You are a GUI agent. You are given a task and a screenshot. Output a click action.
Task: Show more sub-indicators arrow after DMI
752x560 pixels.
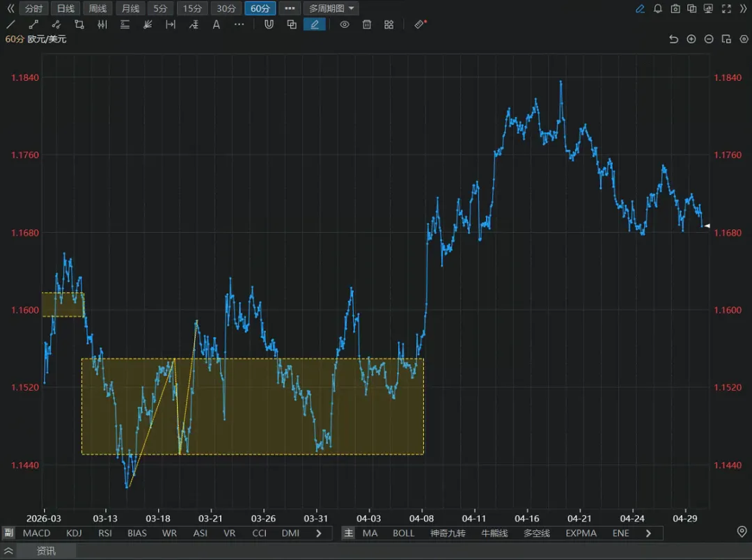(x=319, y=533)
